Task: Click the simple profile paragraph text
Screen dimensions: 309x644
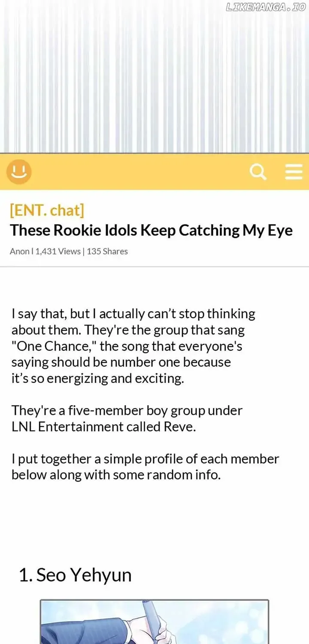Action: coord(145,467)
